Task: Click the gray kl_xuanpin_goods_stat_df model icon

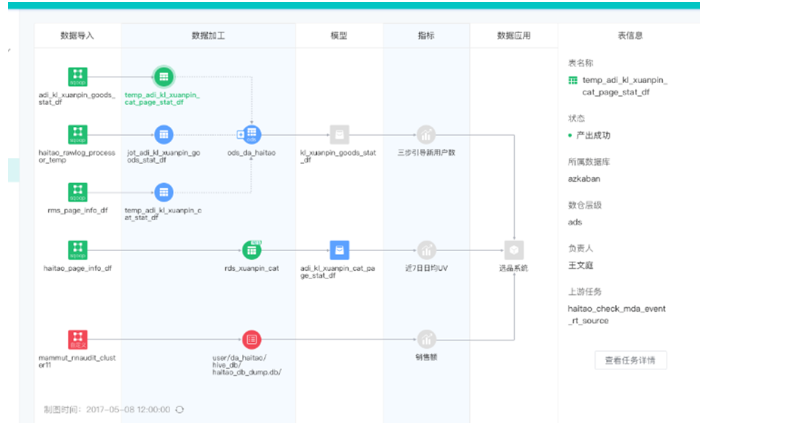Action: 339,135
